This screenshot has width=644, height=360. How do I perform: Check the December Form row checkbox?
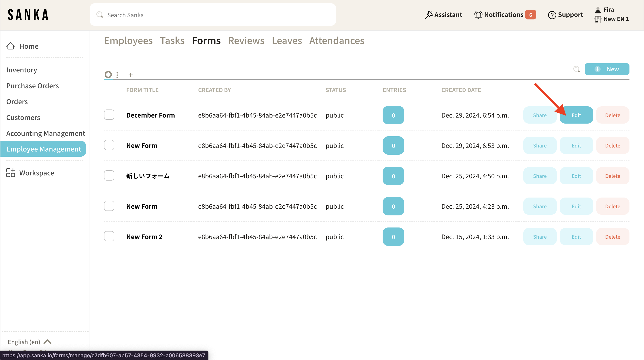(x=109, y=115)
